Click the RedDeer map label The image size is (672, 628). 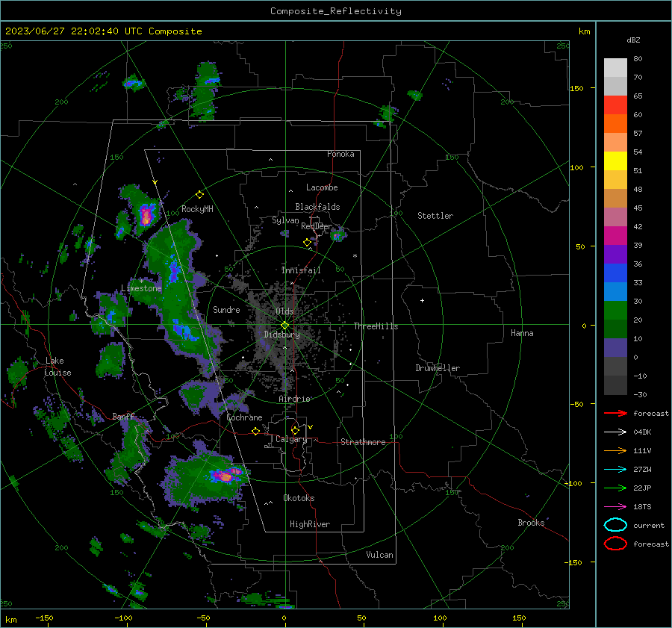[x=317, y=226]
